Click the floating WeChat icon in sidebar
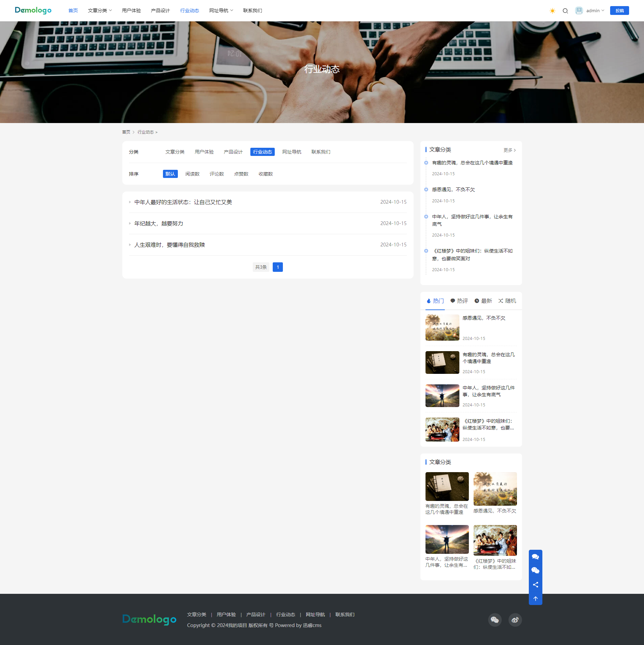Viewport: 644px width, 645px height. [x=535, y=570]
